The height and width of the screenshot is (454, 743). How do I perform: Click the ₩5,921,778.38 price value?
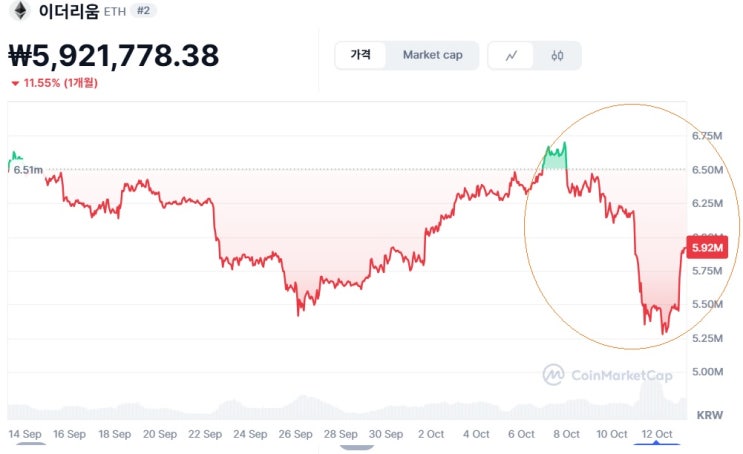(x=113, y=56)
